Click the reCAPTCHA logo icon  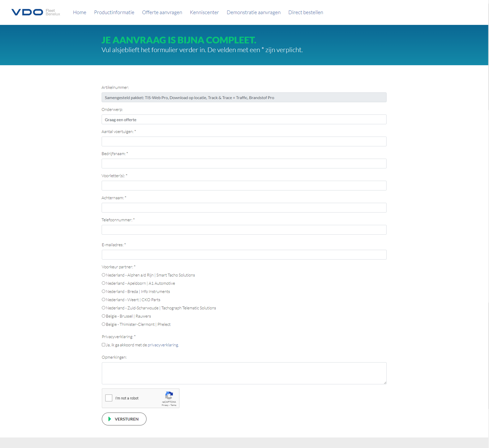click(x=169, y=395)
